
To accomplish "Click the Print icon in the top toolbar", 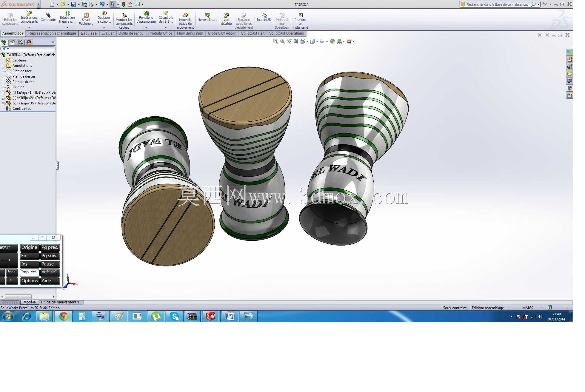I will [91, 4].
